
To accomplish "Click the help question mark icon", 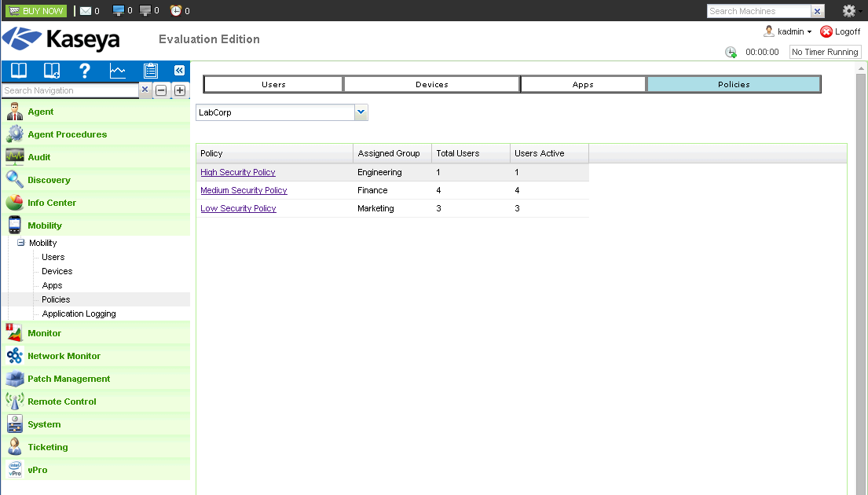I will [x=84, y=70].
